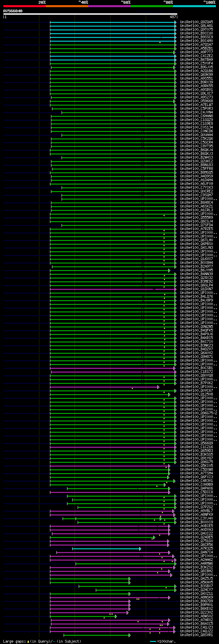Click the cyan alignment bar for A7R325
This screenshot has width=219, height=644.
click(x=106, y=549)
